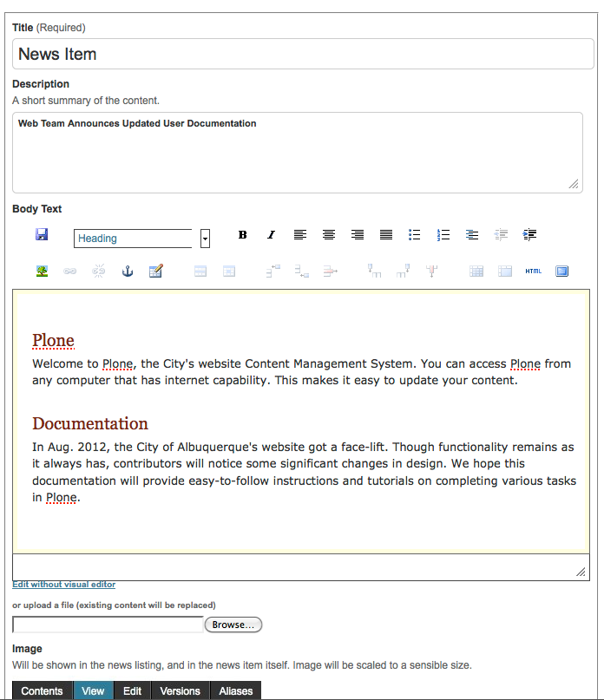Image resolution: width=604 pixels, height=700 pixels.
Task: Click 'Edit without visual editor' link
Action: point(64,585)
